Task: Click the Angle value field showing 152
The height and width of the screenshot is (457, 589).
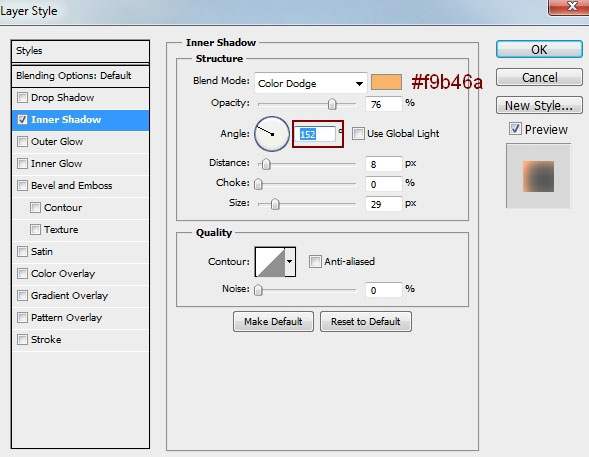Action: [316, 134]
